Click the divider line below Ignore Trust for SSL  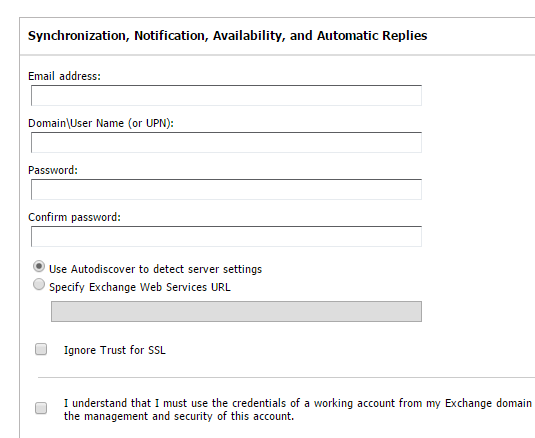point(286,378)
